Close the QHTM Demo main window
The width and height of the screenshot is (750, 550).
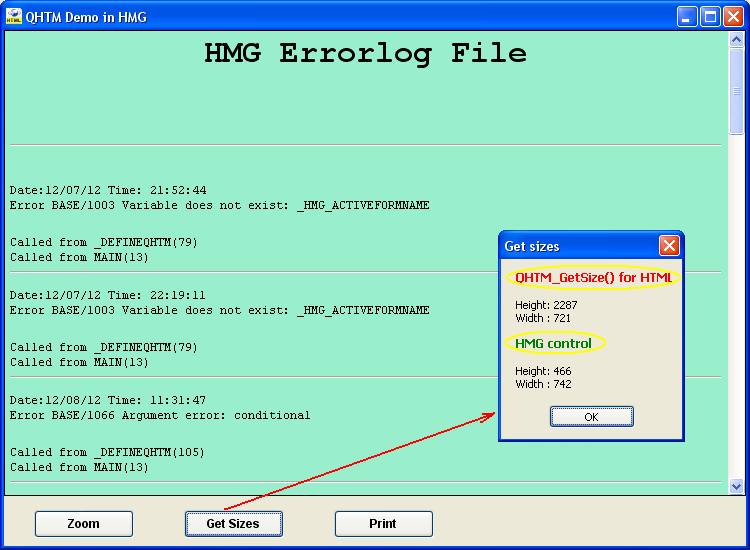click(x=733, y=16)
